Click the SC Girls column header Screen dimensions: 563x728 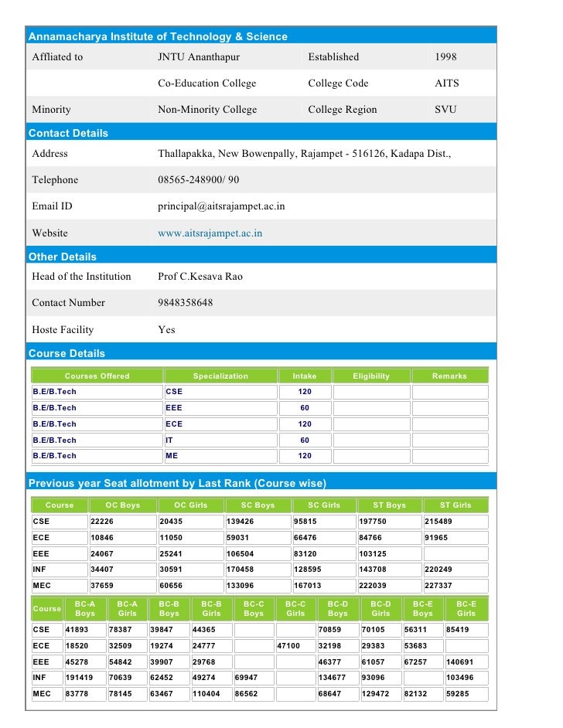pyautogui.click(x=324, y=505)
